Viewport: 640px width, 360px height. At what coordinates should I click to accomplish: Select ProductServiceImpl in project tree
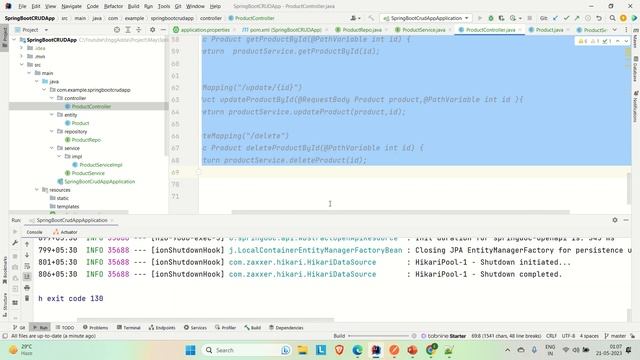(x=101, y=165)
